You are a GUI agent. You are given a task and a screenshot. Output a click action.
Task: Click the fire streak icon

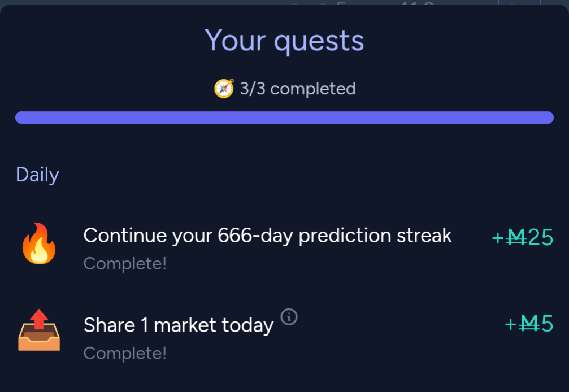(39, 243)
